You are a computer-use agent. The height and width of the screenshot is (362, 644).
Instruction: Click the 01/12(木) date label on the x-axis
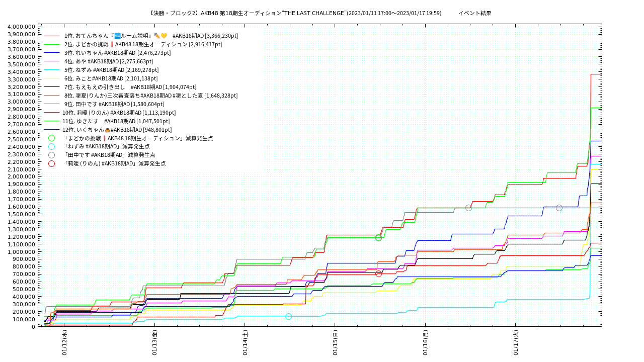tap(65, 343)
